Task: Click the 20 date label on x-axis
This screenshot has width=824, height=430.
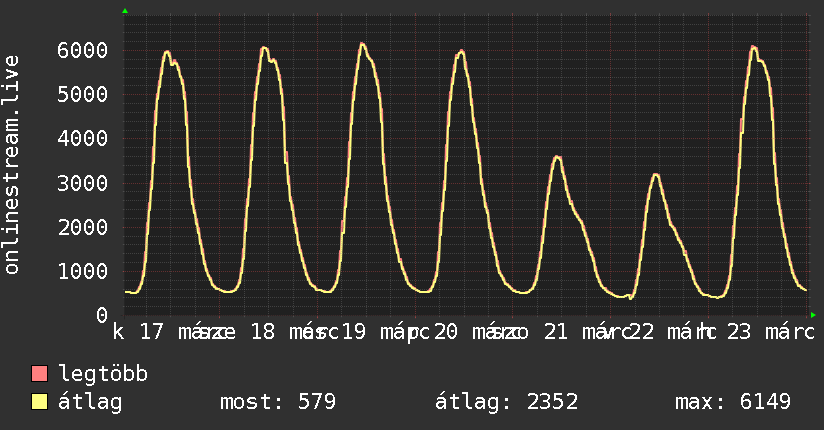Action: click(446, 332)
